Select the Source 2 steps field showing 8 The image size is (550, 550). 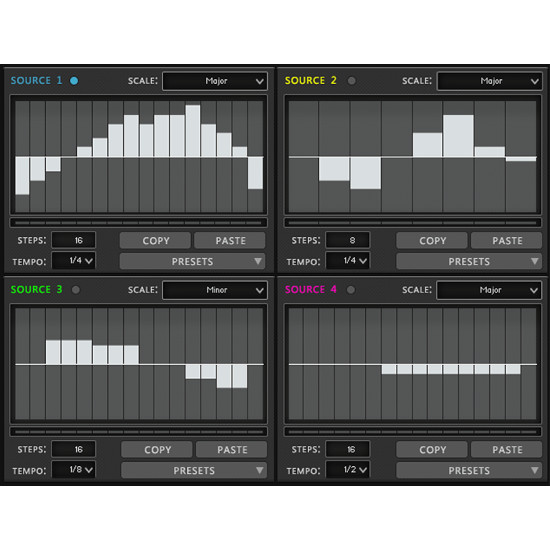(x=348, y=240)
